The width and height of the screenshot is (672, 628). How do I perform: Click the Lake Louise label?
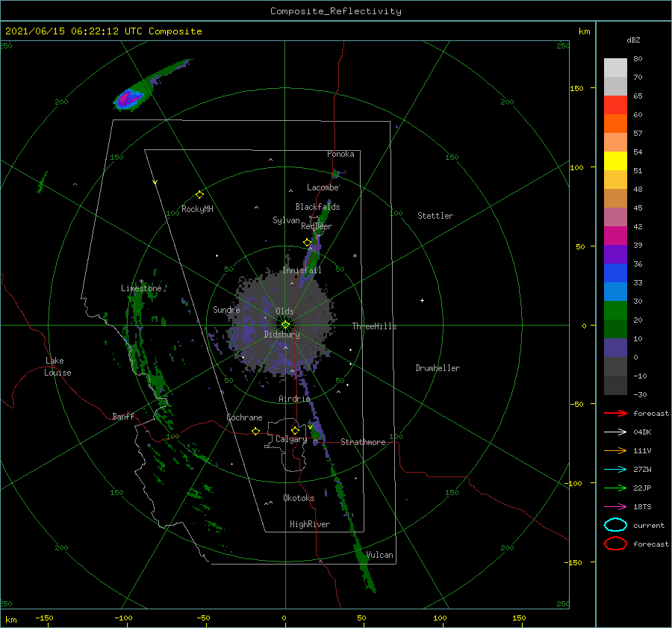pyautogui.click(x=57, y=367)
